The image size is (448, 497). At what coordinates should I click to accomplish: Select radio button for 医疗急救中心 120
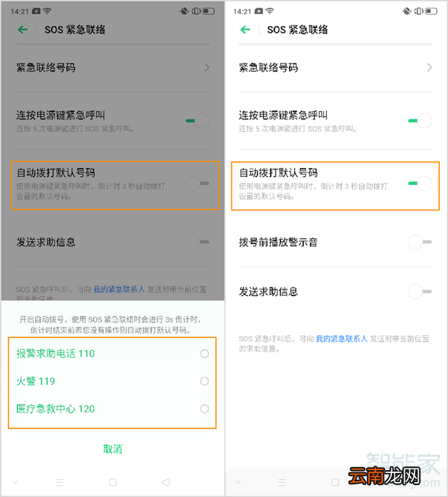(x=205, y=409)
